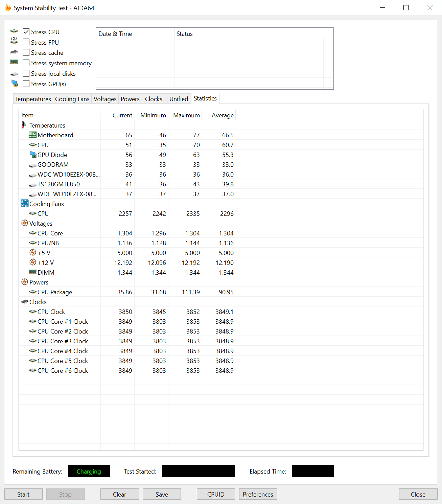
Task: Click the lightning icon of Voltages group
Action: pos(25,223)
